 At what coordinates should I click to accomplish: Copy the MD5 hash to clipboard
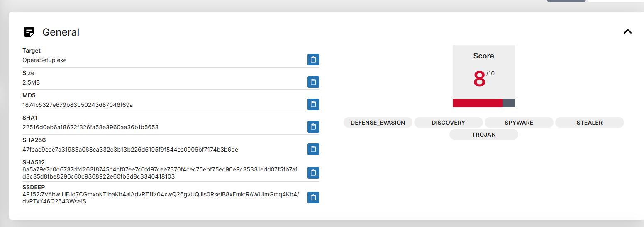[x=313, y=104]
